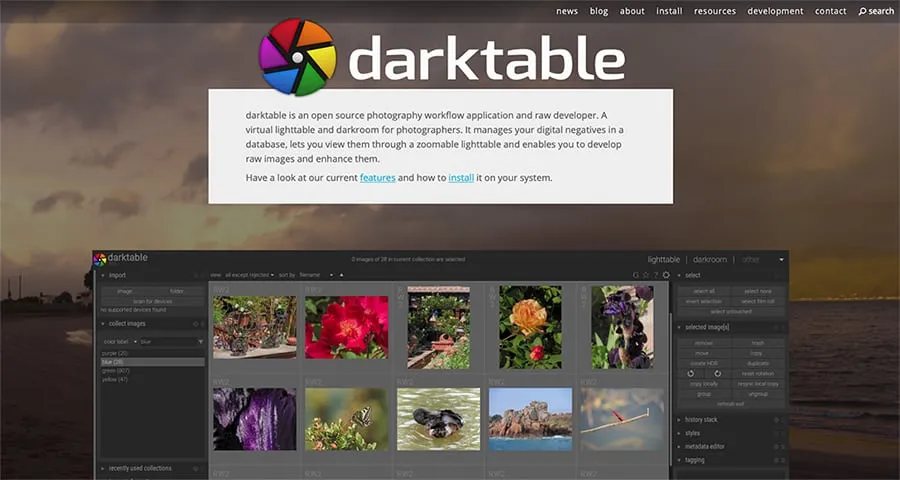Open the blue value combo box arrow
The height and width of the screenshot is (480, 900).
[x=200, y=342]
